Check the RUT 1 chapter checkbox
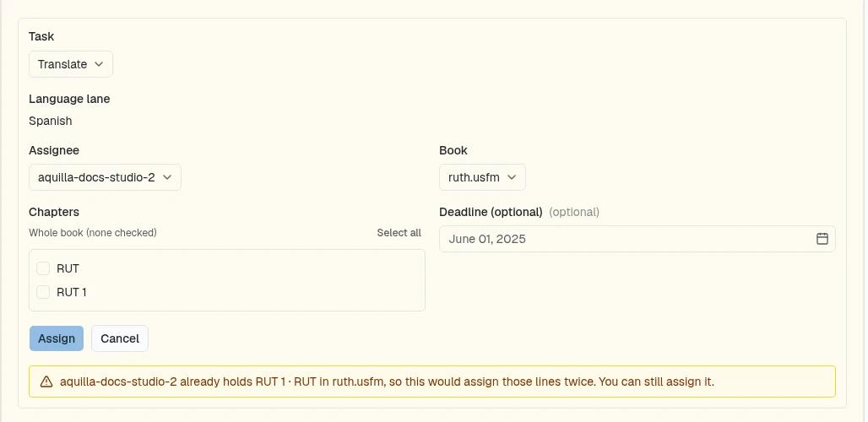868x422 pixels. coord(43,291)
